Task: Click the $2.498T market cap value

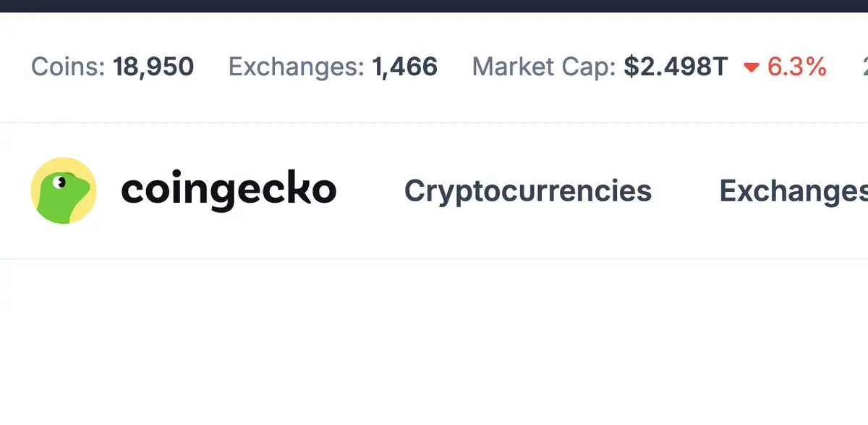Action: (676, 67)
